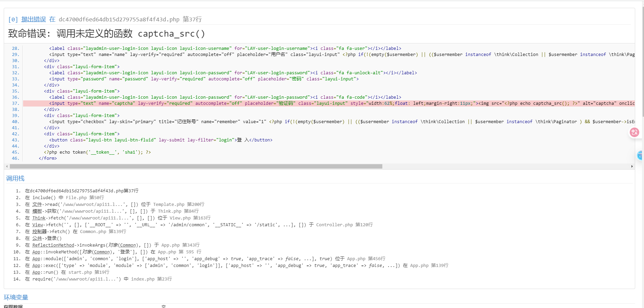644x308 pixels.
Task: Expand the blue floating side widget
Action: tap(640, 156)
